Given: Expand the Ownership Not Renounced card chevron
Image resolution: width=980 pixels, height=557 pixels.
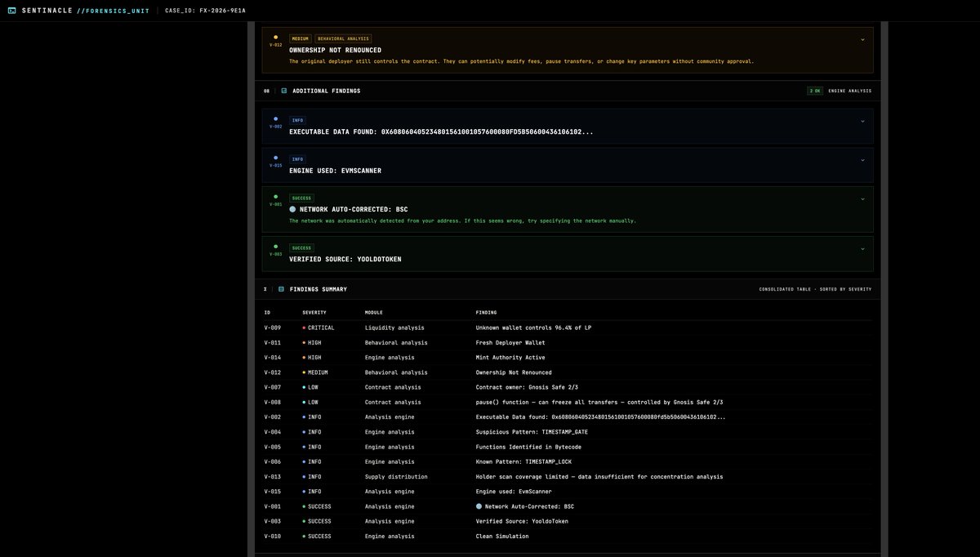Looking at the screenshot, I should pyautogui.click(x=862, y=39).
